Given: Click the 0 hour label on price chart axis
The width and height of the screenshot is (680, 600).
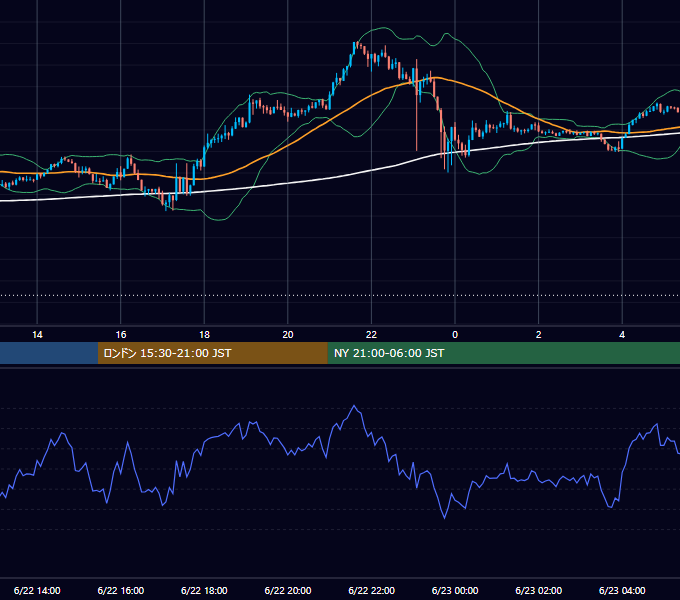Looking at the screenshot, I should pos(455,335).
